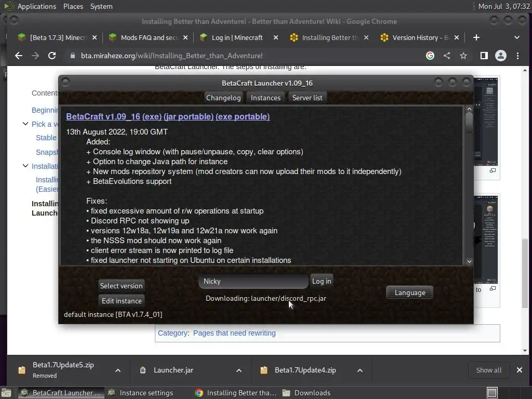Click the Edit instance button
Image resolution: width=532 pixels, height=399 pixels.
pos(122,301)
